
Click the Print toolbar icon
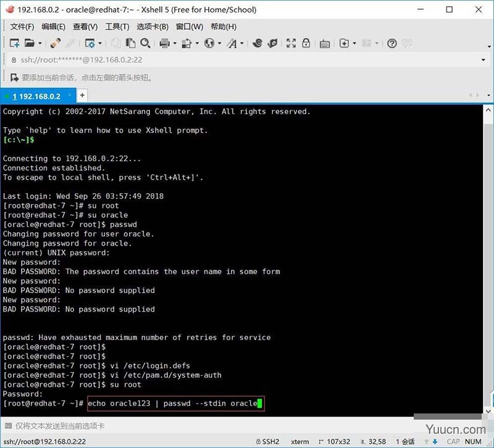point(164,43)
